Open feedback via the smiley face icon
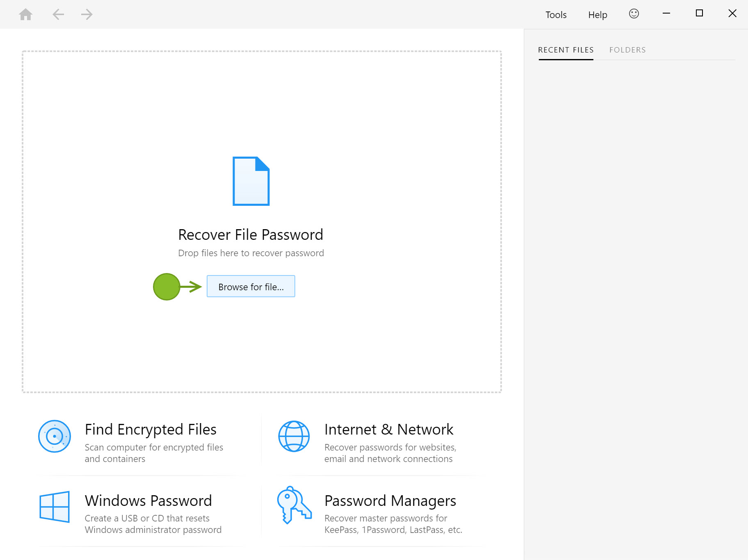This screenshot has width=748, height=560. click(634, 14)
